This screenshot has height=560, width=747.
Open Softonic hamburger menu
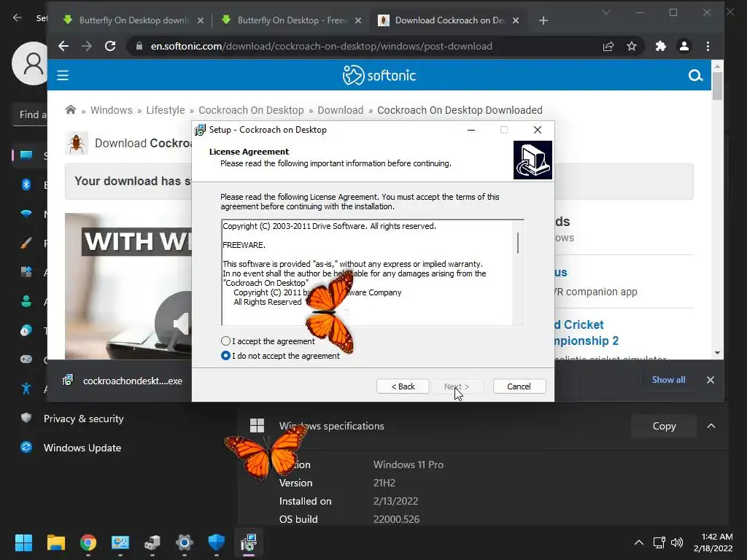coord(63,75)
